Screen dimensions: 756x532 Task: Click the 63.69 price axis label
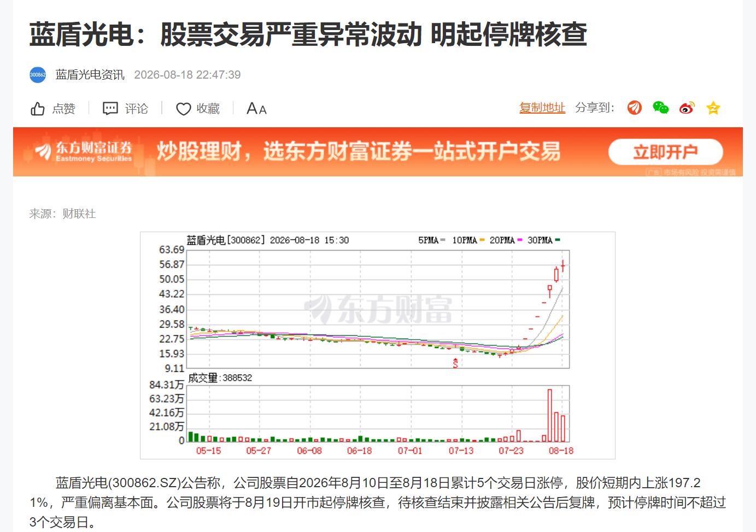pyautogui.click(x=172, y=250)
